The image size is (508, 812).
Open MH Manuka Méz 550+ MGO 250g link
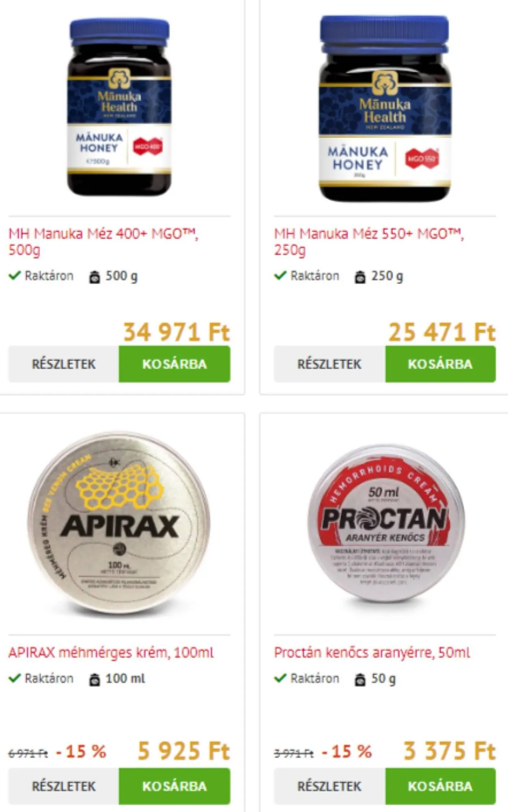tap(369, 242)
